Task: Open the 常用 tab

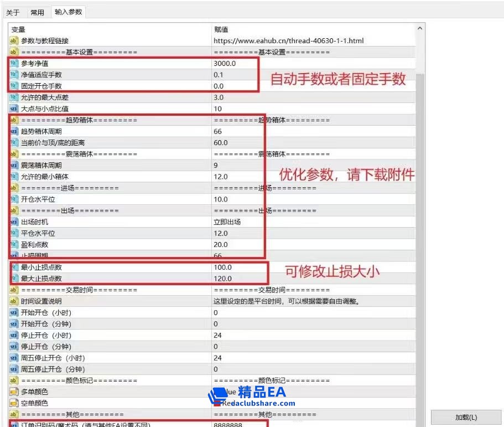Action: [x=38, y=12]
